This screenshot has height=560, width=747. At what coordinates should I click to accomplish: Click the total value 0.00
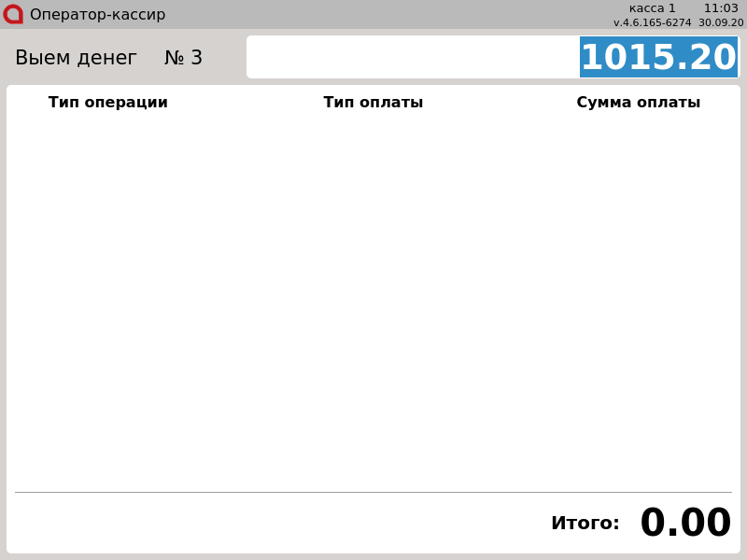pos(685,522)
